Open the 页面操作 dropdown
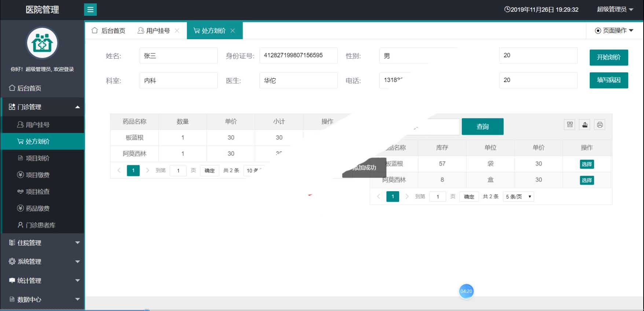The width and height of the screenshot is (644, 311). tap(614, 31)
